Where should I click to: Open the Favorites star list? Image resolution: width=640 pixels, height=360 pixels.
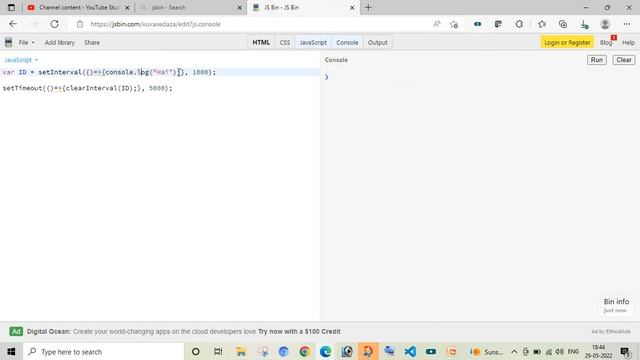(x=542, y=24)
